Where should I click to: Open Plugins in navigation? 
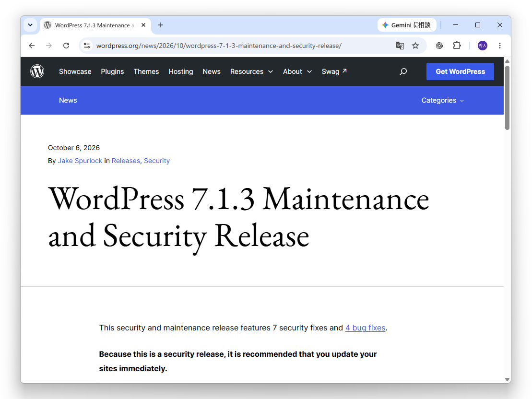tap(112, 71)
